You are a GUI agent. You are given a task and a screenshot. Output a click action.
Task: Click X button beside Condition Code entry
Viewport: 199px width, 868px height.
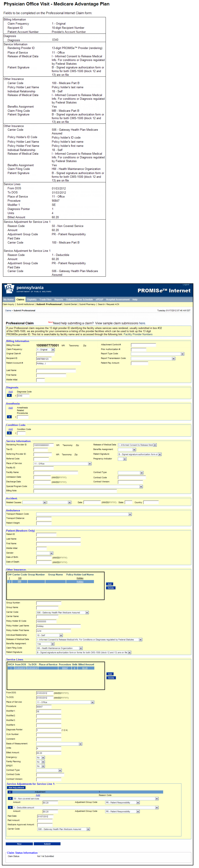pos(9,433)
